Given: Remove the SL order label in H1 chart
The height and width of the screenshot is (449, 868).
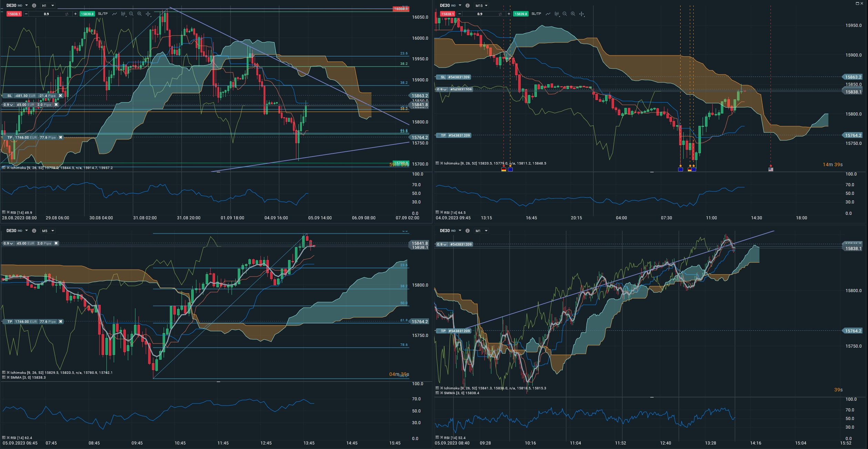Looking at the screenshot, I should [x=60, y=96].
